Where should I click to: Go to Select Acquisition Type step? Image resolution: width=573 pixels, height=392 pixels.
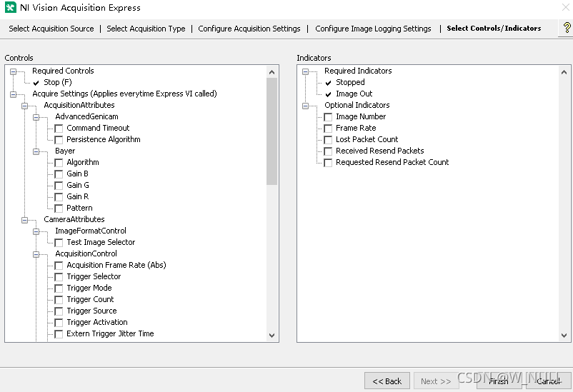(146, 29)
